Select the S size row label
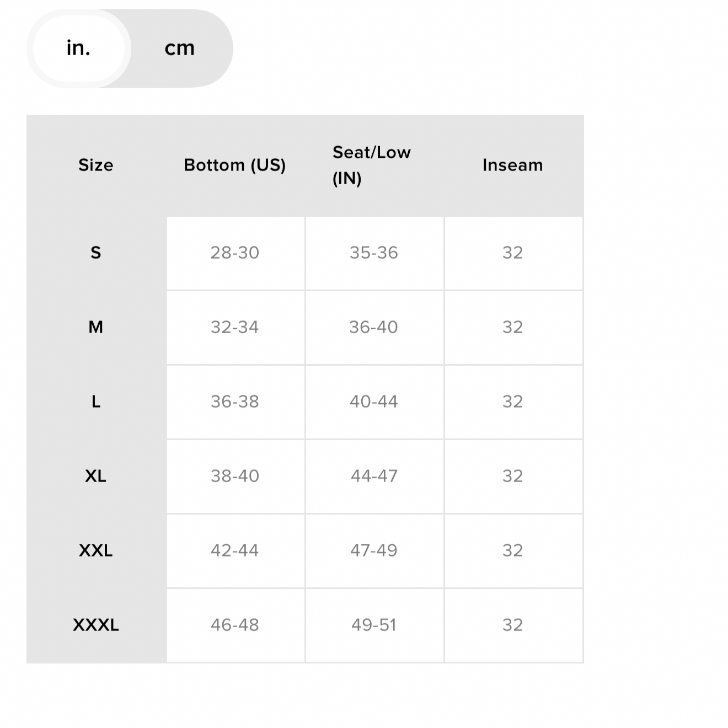 [x=96, y=253]
